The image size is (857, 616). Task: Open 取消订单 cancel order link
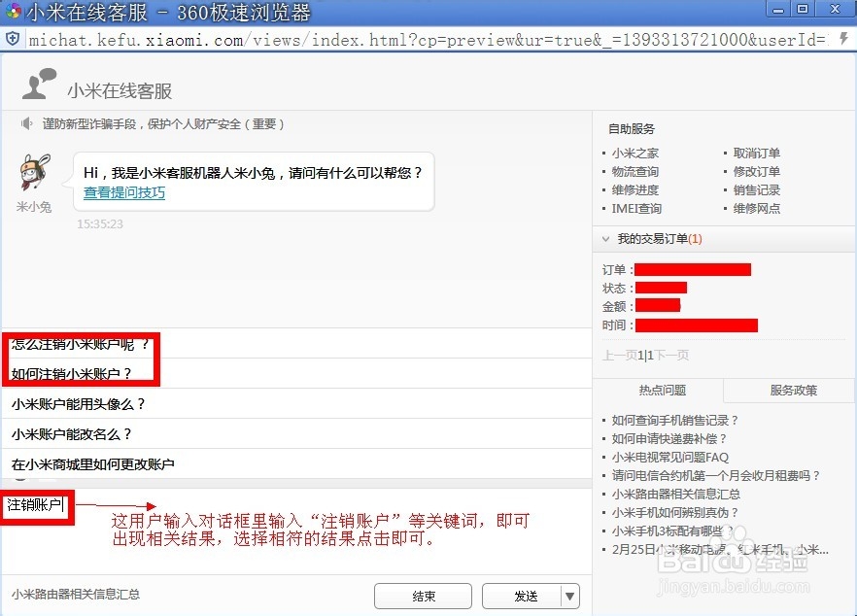click(x=756, y=154)
